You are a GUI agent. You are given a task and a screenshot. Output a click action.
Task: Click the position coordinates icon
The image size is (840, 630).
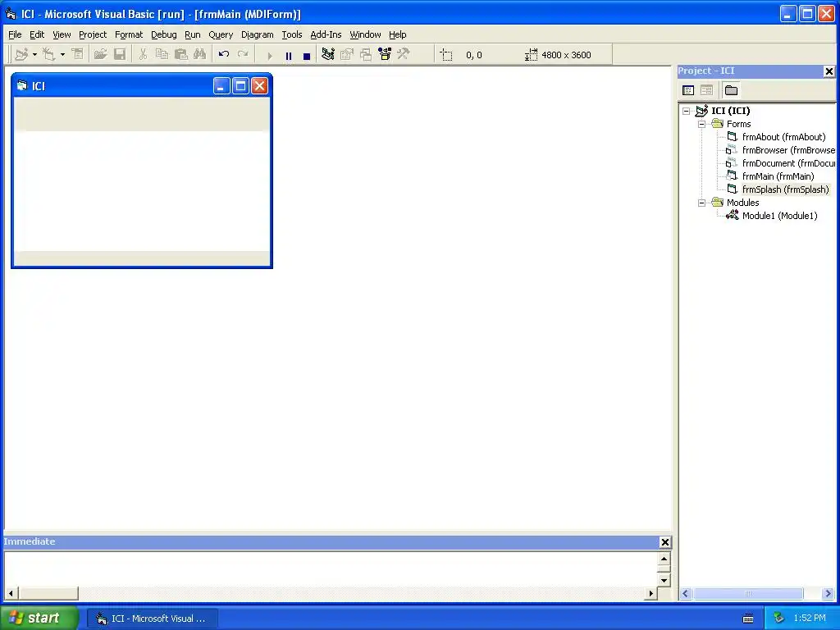446,55
